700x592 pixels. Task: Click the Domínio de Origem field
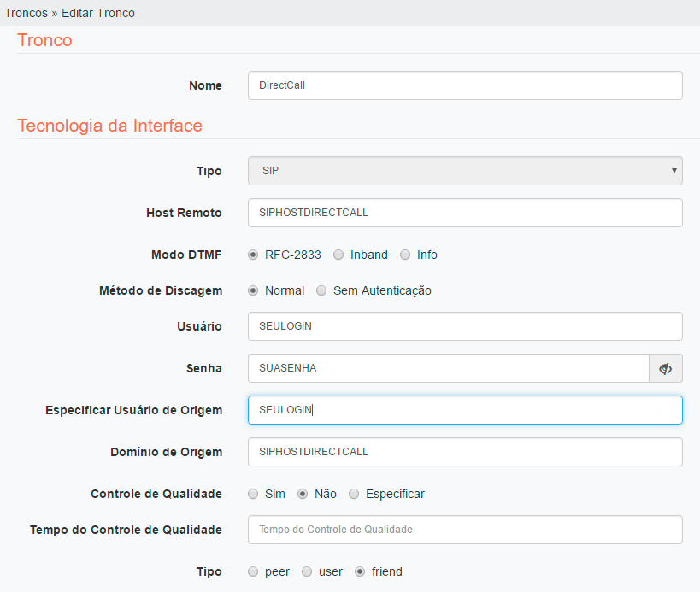[x=465, y=452]
